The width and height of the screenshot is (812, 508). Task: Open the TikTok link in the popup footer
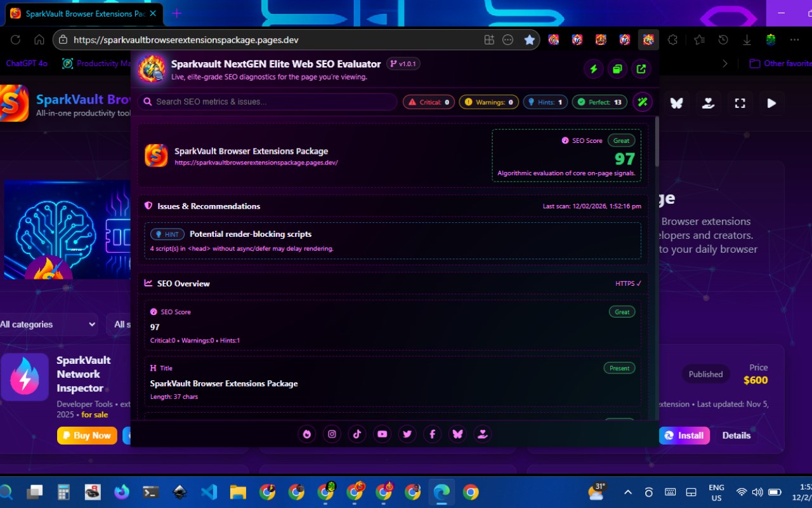pyautogui.click(x=357, y=434)
